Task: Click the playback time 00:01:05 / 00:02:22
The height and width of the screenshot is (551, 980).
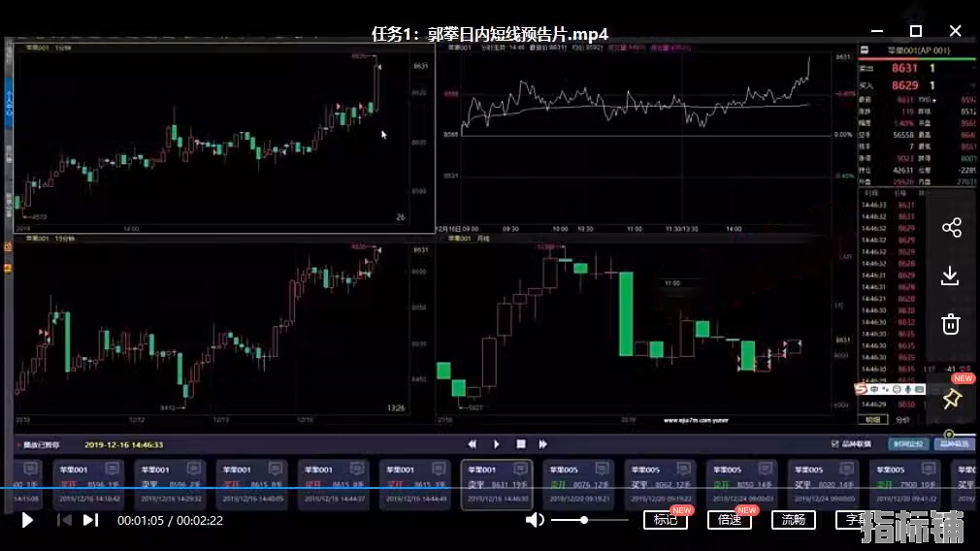Action: click(170, 520)
